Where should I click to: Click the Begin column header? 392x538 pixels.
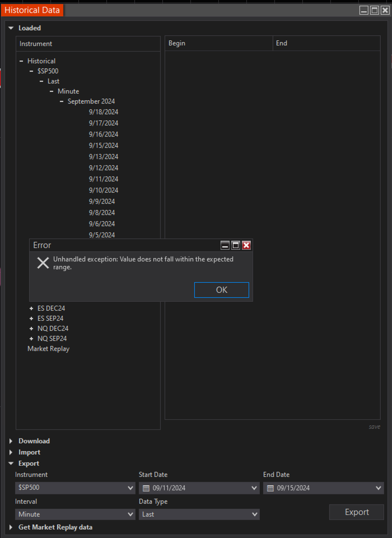point(218,43)
